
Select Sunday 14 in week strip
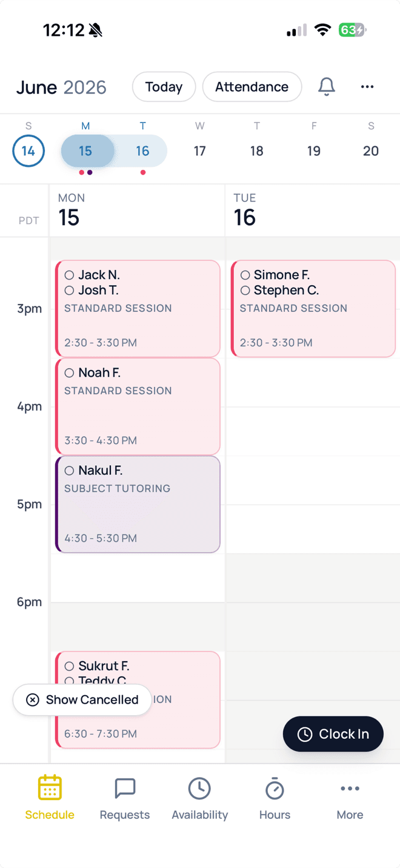coord(28,151)
